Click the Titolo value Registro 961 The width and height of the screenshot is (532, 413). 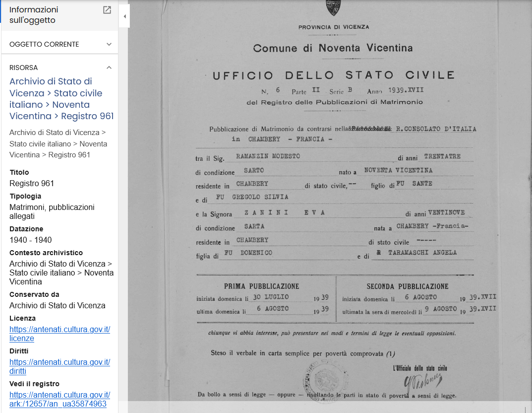[32, 183]
